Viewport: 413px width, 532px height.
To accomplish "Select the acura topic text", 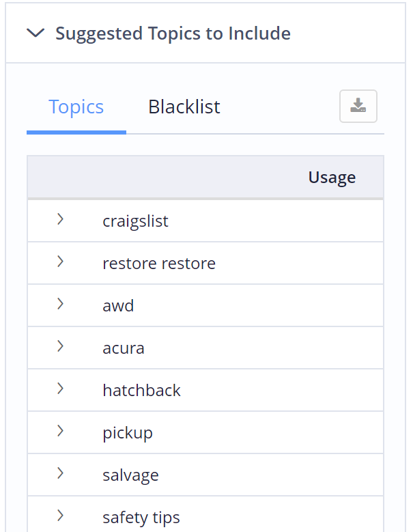I will click(x=124, y=348).
